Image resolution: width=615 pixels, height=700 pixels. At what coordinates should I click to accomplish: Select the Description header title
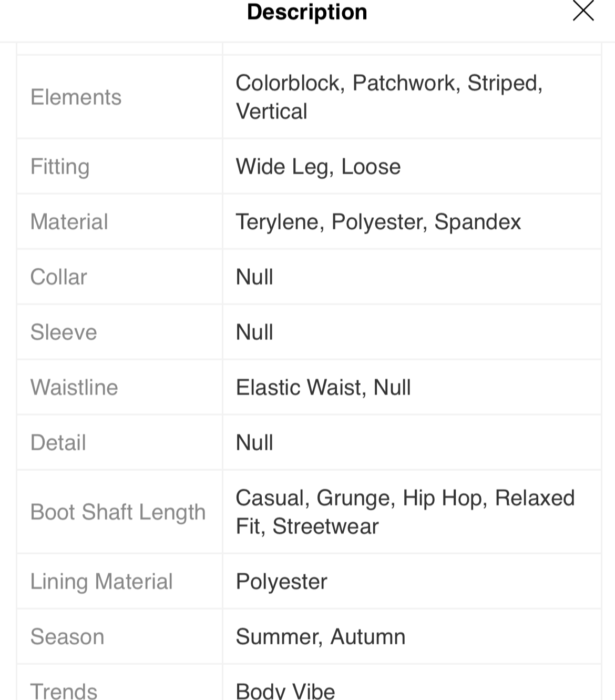(x=307, y=12)
